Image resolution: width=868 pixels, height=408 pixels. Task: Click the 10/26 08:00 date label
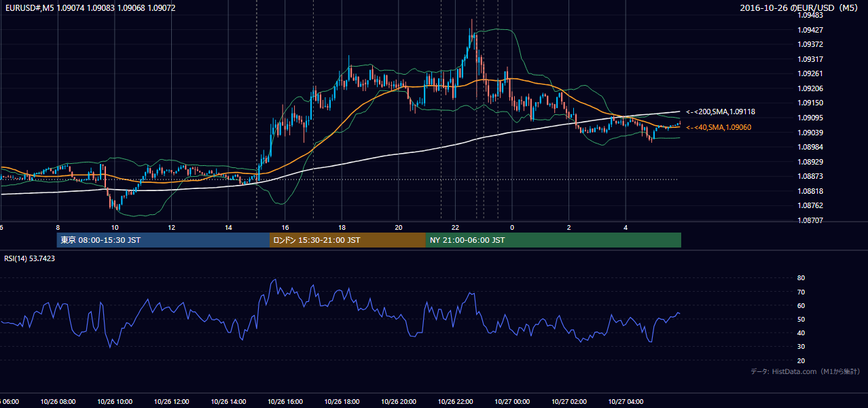coord(58,402)
